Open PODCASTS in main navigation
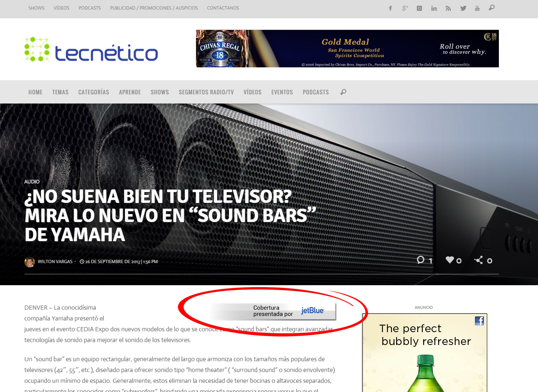Screen dimensions: 538x392 click(x=316, y=92)
